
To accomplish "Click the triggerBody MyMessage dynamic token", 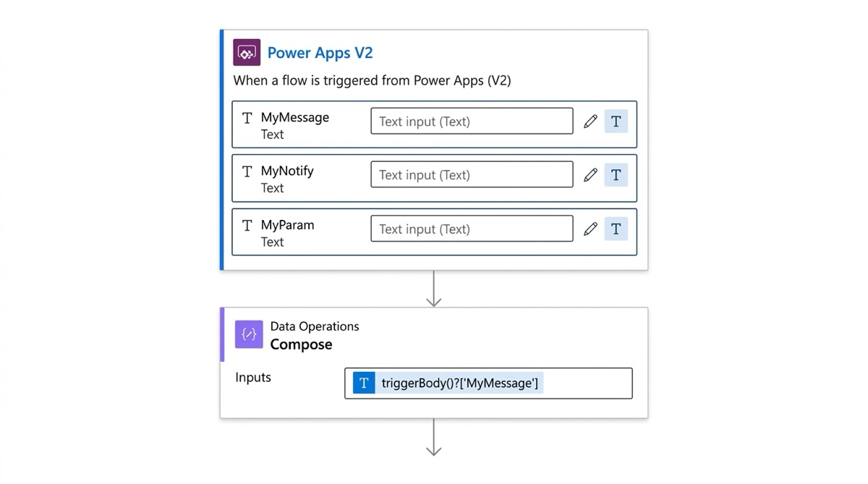I will (459, 383).
